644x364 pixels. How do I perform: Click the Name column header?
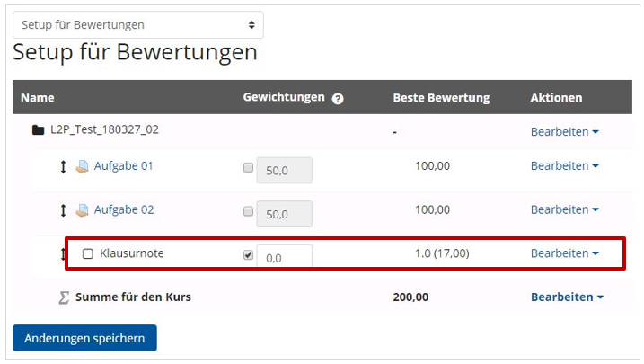tap(38, 98)
